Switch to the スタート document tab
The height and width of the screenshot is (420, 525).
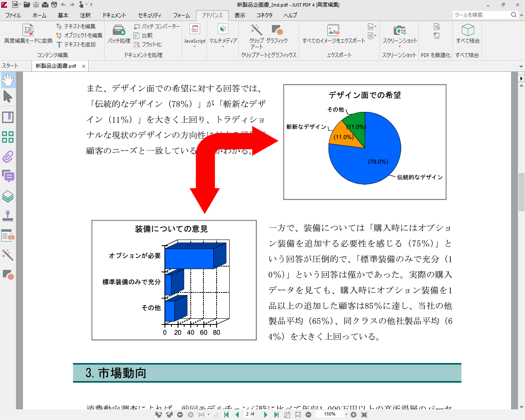click(x=10, y=66)
